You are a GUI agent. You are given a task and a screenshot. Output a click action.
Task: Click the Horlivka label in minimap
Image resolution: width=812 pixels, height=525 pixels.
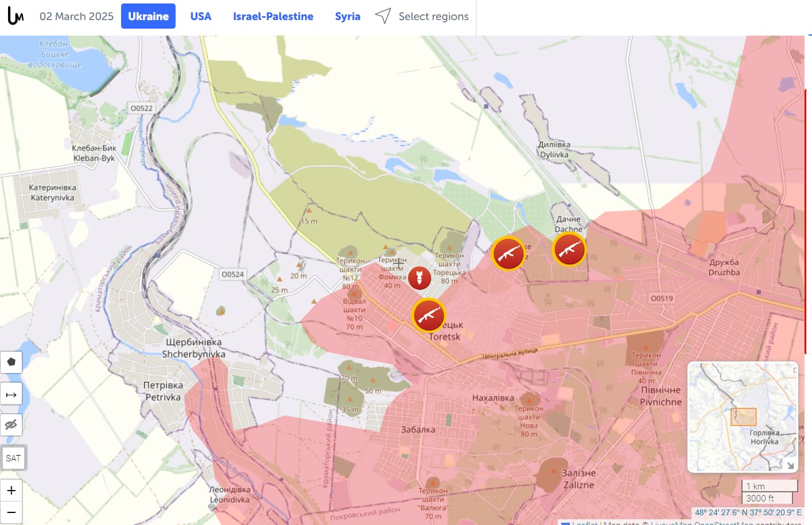click(764, 441)
